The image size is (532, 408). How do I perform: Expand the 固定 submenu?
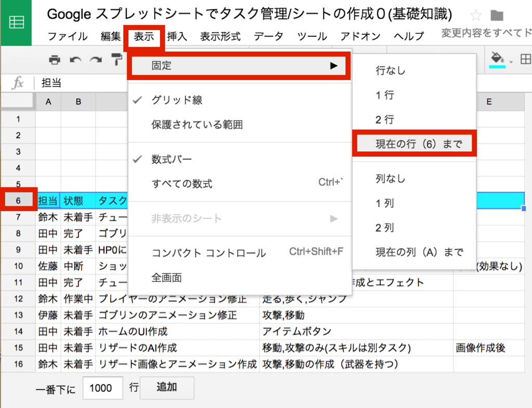pos(239,65)
